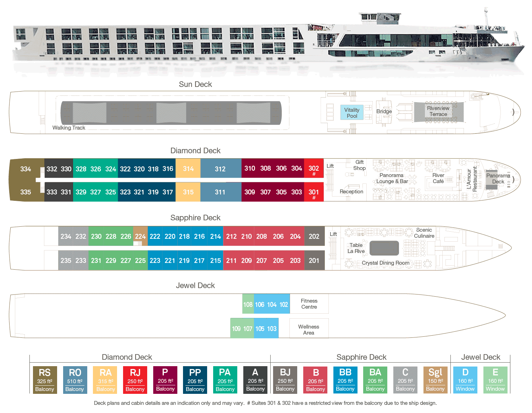Viewport: 532px width, 413px height.
Task: Choose cabin 329 on Diamond Deck
Action: (x=81, y=192)
